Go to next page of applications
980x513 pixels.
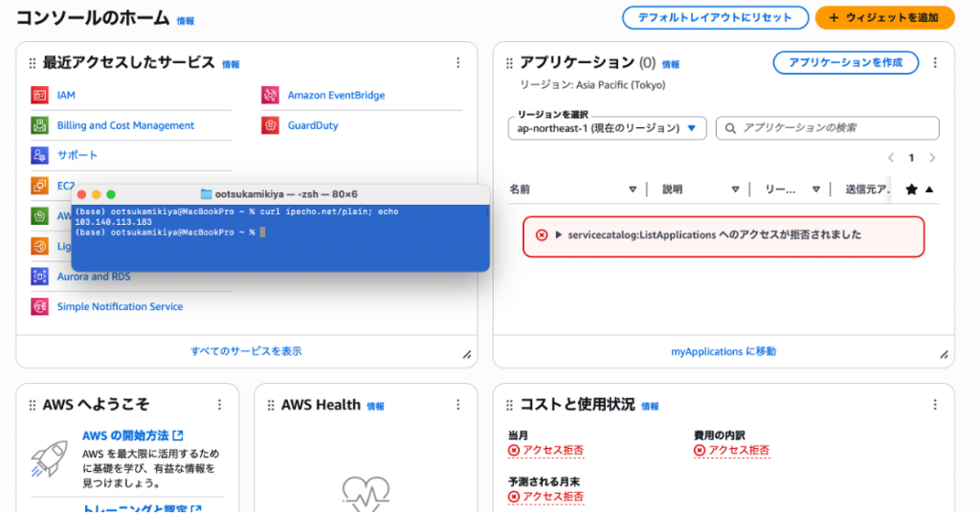pos(932,158)
